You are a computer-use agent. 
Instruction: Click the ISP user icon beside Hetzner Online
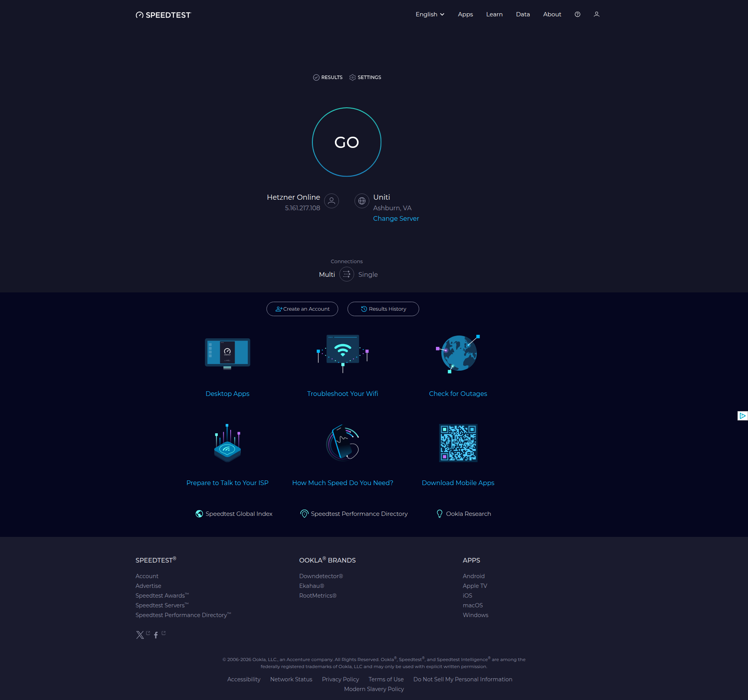pos(332,201)
